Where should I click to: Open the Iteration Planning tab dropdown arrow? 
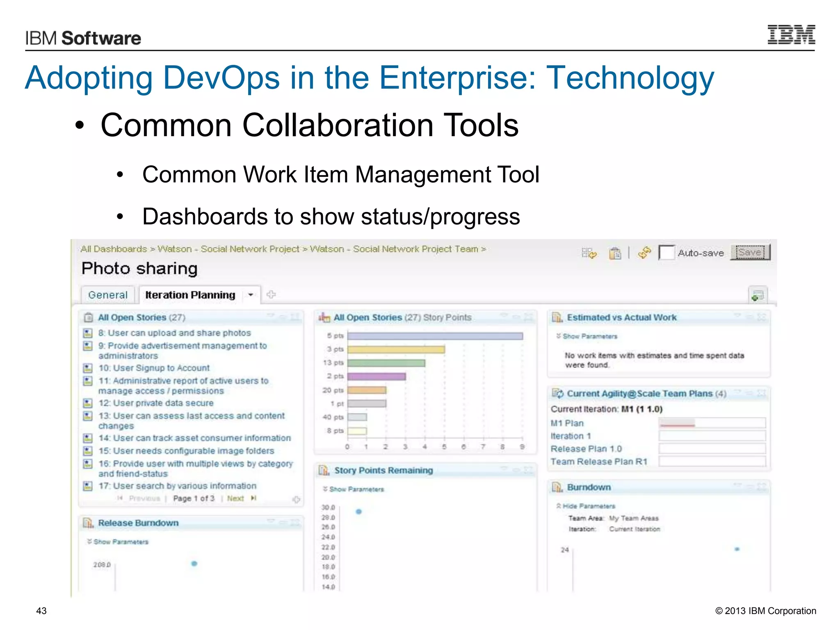(x=250, y=295)
